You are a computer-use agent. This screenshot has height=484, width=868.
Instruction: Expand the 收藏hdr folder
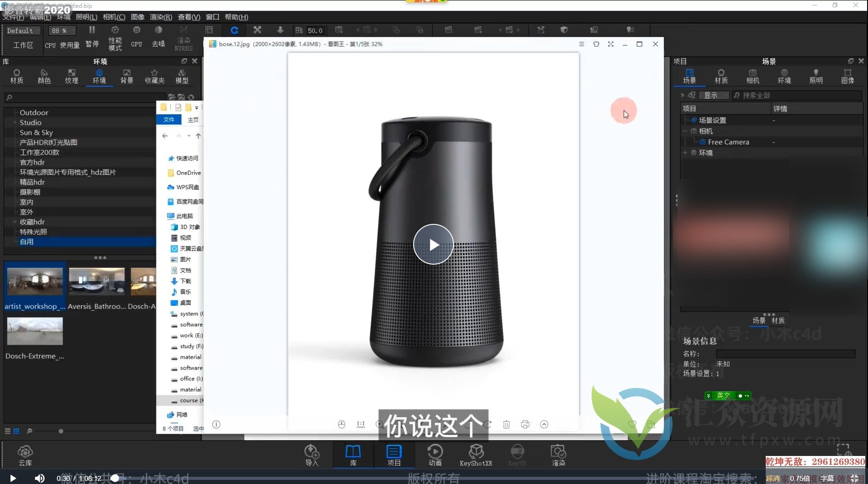tap(14, 222)
